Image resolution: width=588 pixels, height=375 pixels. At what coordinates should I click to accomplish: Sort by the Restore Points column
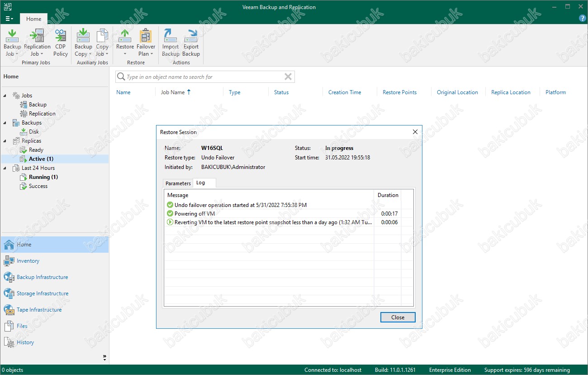coord(399,92)
